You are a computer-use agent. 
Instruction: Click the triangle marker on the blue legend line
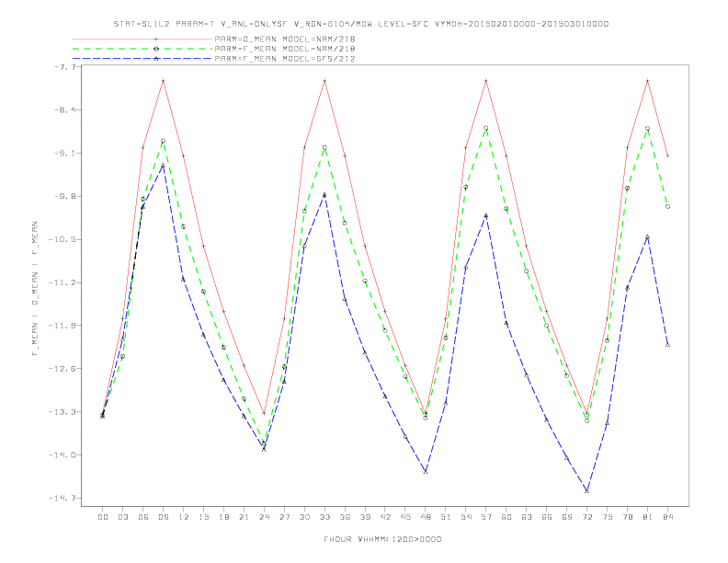(156, 59)
